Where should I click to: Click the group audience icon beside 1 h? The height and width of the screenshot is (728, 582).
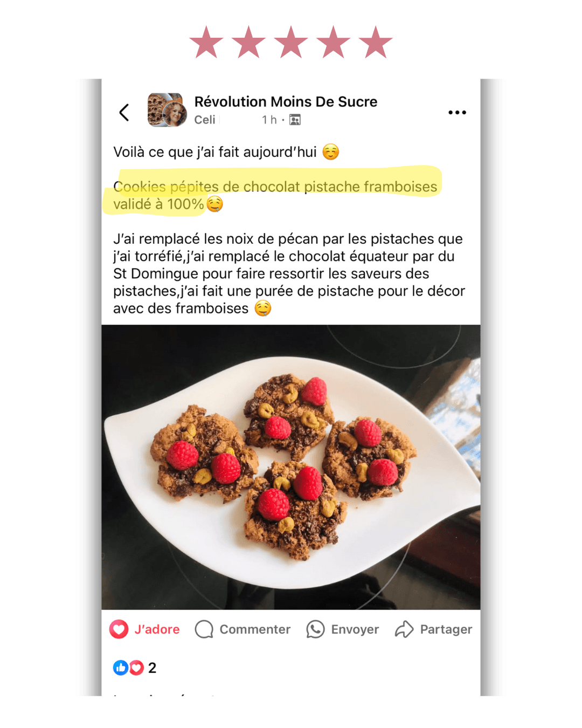pyautogui.click(x=295, y=120)
